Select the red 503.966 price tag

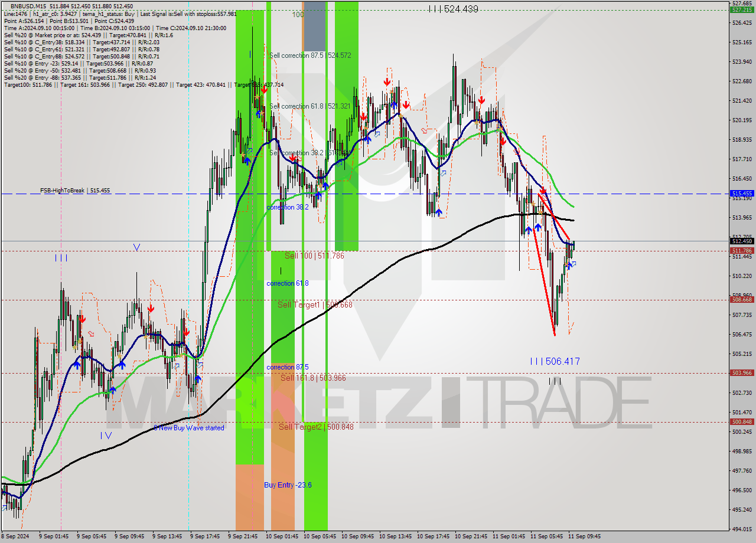(x=742, y=372)
